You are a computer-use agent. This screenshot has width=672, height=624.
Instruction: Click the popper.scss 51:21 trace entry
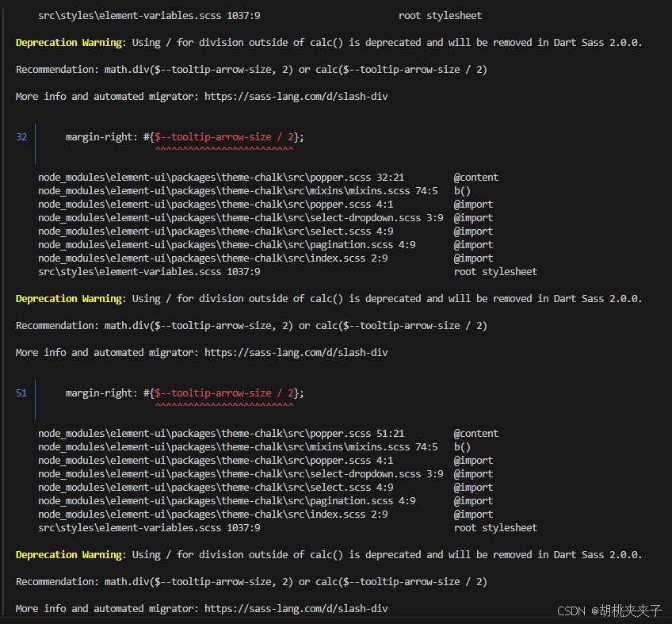[223, 433]
